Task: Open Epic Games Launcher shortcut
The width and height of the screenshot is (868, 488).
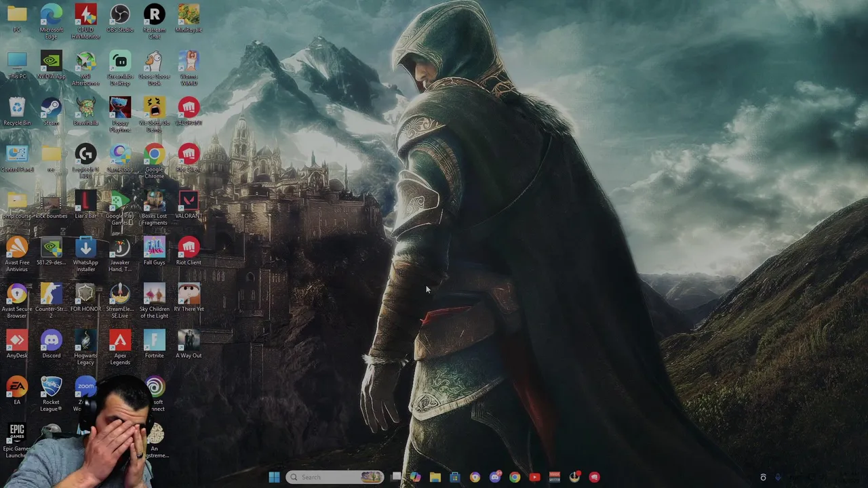Action: (x=17, y=441)
